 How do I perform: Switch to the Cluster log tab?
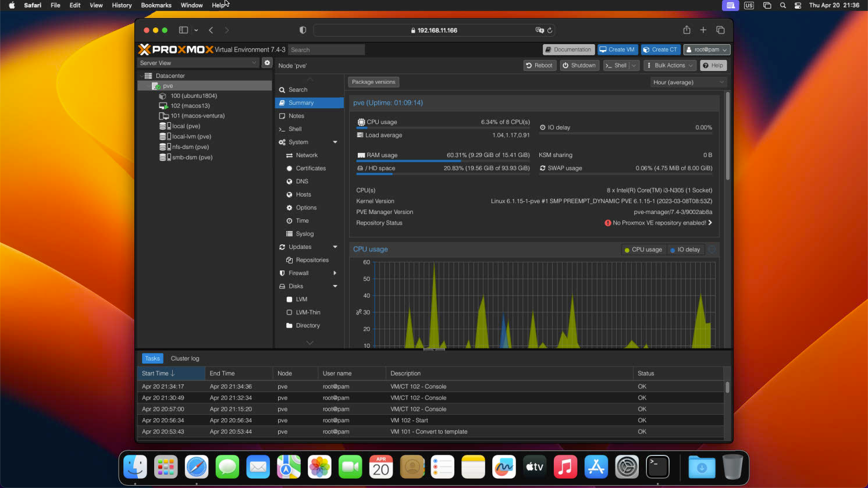(x=184, y=359)
